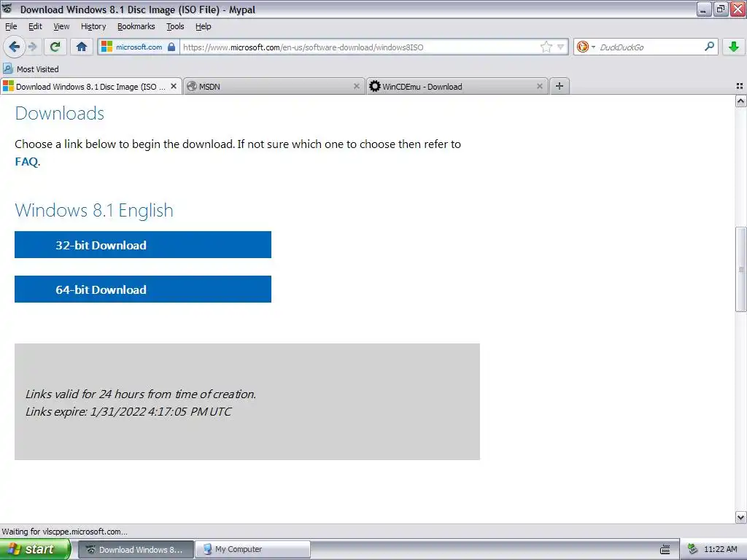This screenshot has width=747, height=560.
Task: Click the 11:22 AM clock
Action: point(720,549)
